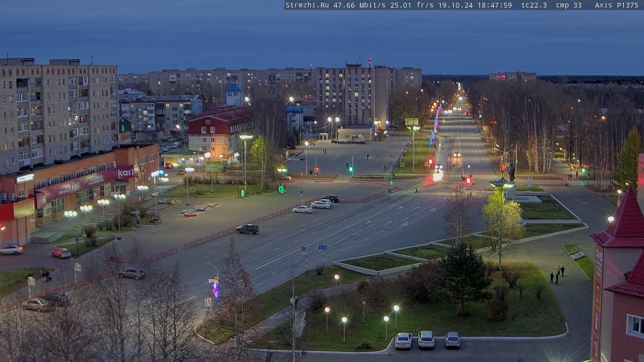Select the 47.66 Mbit/s bitrate value

(359, 5)
